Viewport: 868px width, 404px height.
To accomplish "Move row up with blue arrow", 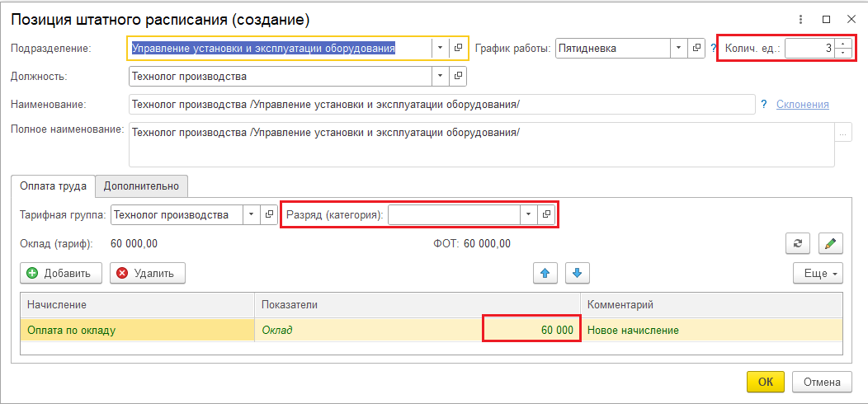I will pyautogui.click(x=545, y=273).
